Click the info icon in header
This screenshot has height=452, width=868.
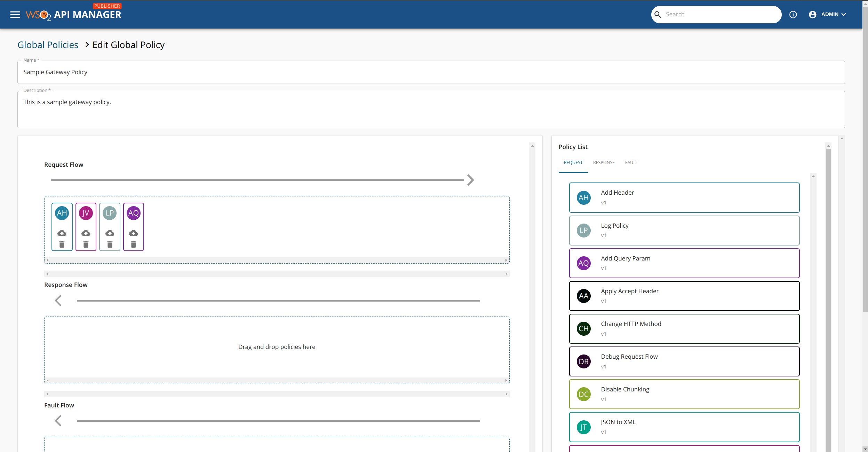click(793, 15)
